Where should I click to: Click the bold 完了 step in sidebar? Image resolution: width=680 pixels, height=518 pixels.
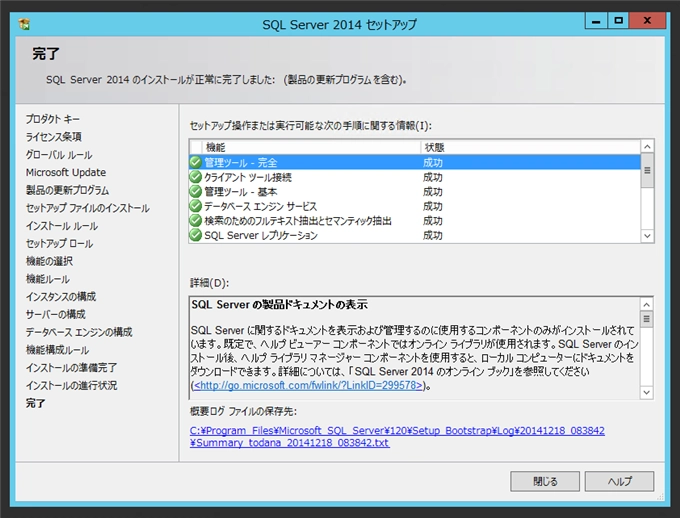tap(35, 403)
